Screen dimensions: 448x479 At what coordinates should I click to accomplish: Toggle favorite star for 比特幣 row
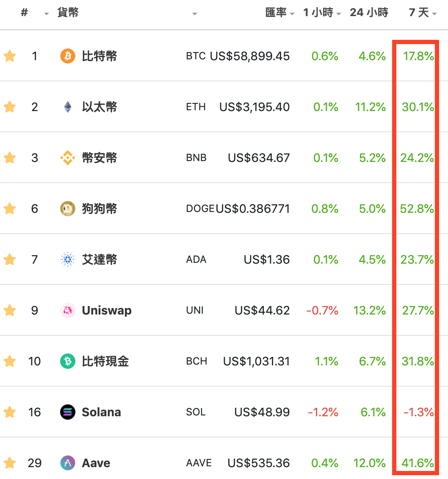coord(10,56)
